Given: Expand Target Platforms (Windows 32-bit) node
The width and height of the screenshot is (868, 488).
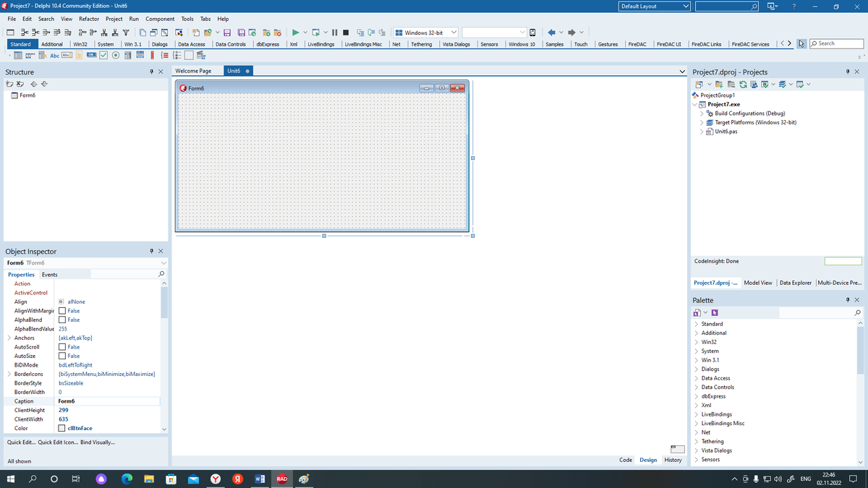Looking at the screenshot, I should pyautogui.click(x=702, y=122).
